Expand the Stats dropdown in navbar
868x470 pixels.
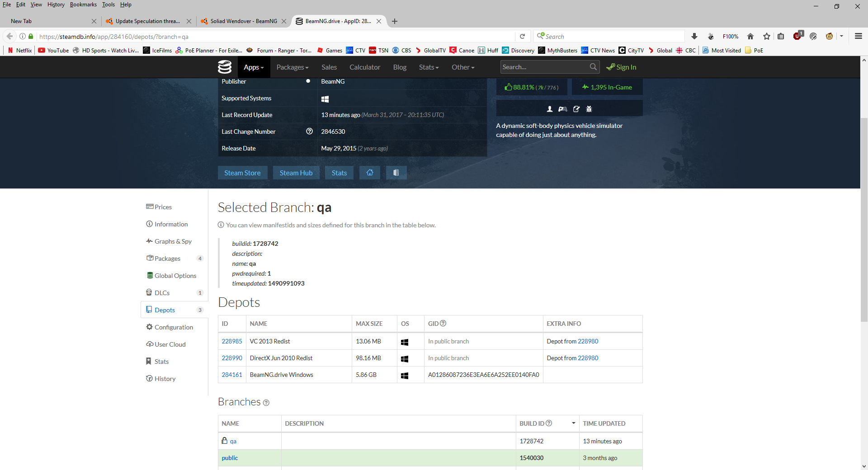429,67
